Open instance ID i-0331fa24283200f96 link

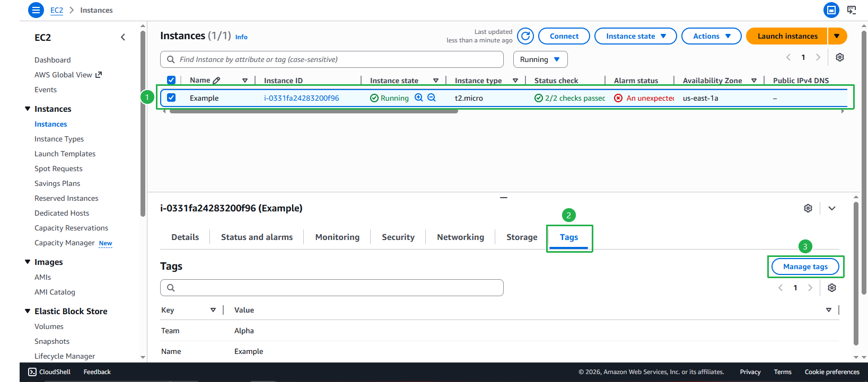click(x=302, y=98)
